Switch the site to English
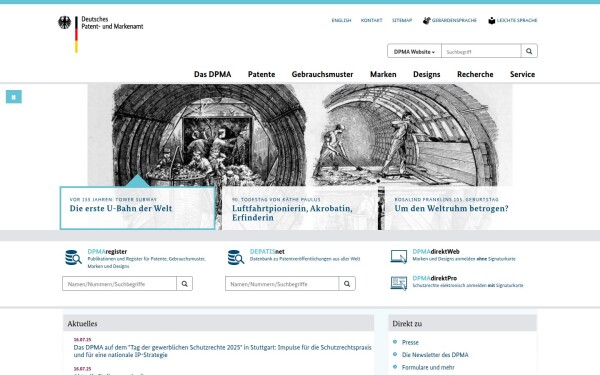 point(341,20)
